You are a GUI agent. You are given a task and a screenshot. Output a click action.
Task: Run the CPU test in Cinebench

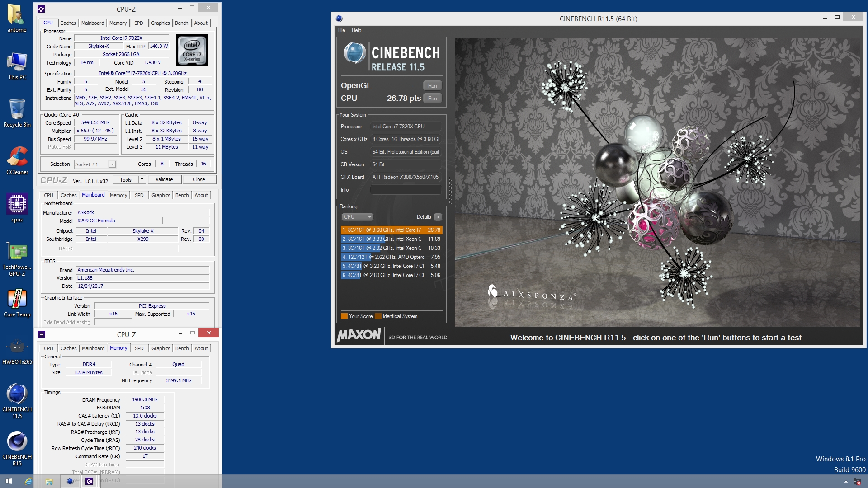pyautogui.click(x=433, y=99)
